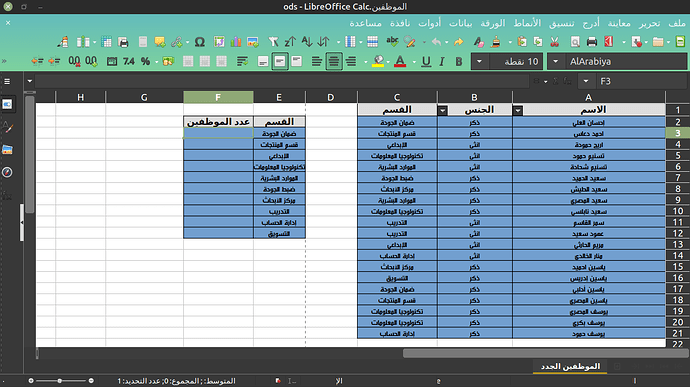Image resolution: width=690 pixels, height=387 pixels.
Task: Click the Paste clipboard icon
Action: (522, 42)
